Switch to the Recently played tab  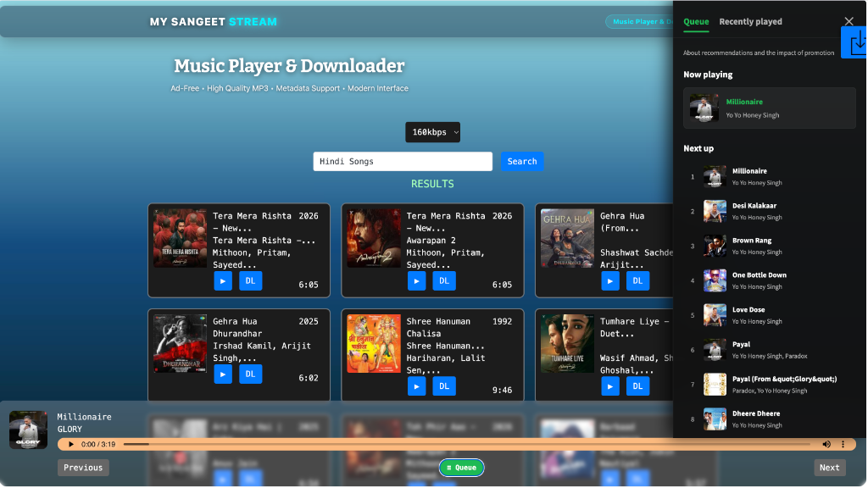pyautogui.click(x=750, y=21)
